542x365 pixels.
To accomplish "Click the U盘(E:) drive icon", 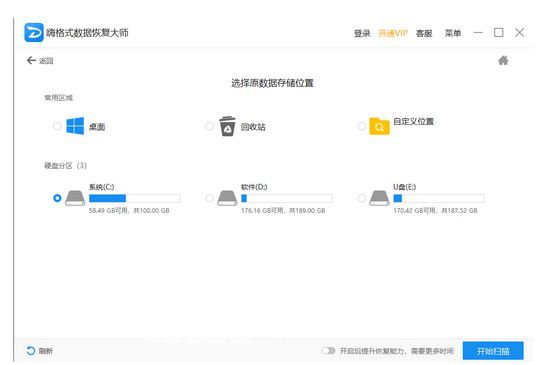I will click(x=379, y=198).
